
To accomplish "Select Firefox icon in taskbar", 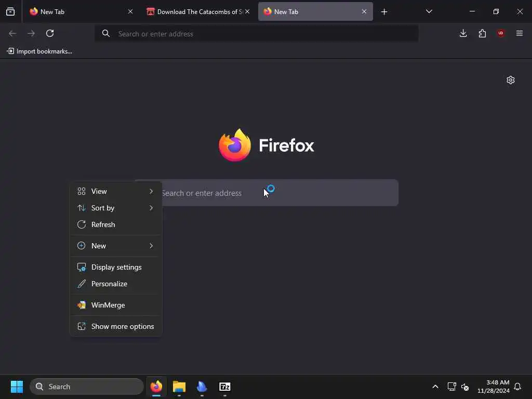I will click(156, 387).
